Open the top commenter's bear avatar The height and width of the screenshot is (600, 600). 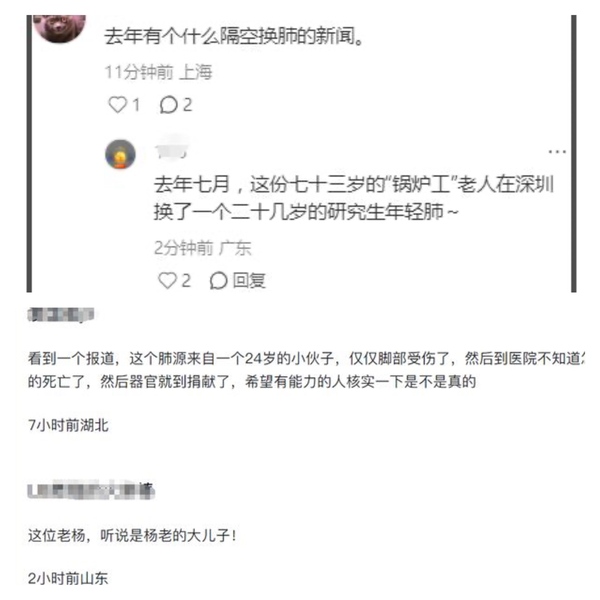click(x=59, y=28)
